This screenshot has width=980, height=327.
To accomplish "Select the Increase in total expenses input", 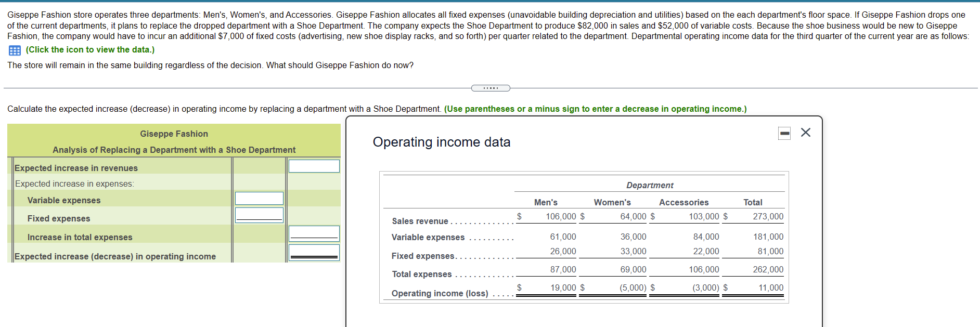I will 314,233.
